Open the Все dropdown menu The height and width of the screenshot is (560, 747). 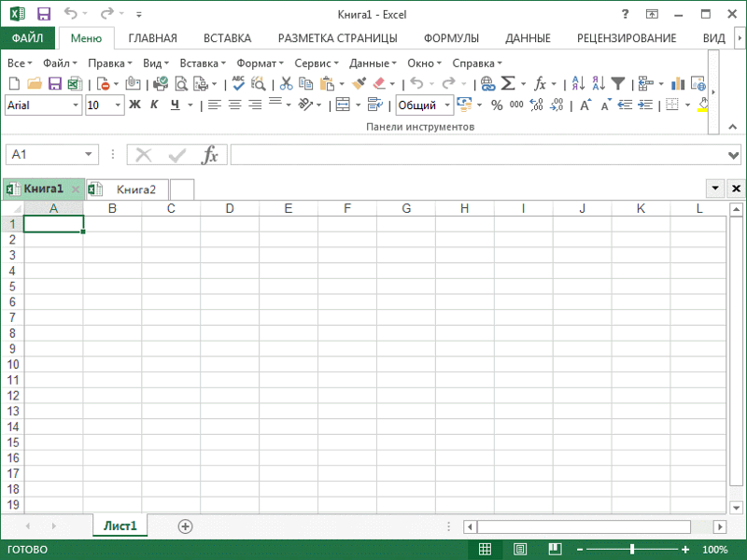(20, 63)
